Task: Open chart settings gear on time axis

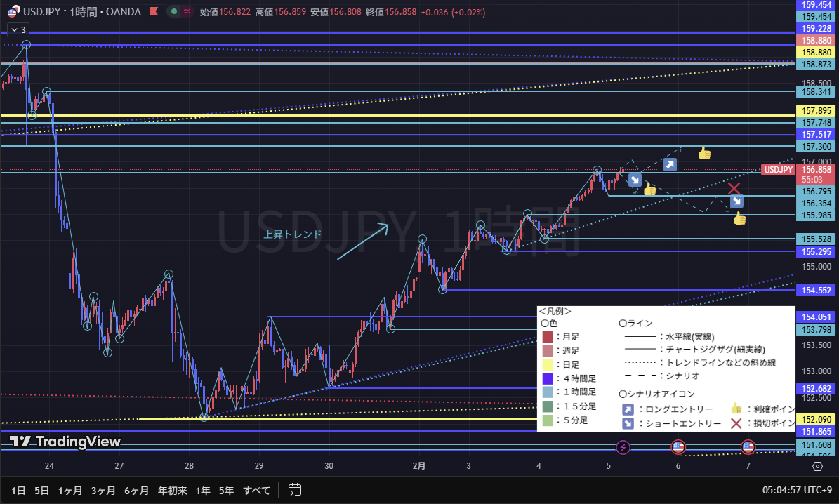Action: pos(817,466)
